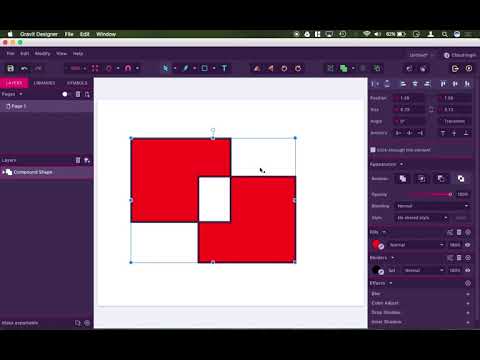Expand the Compound Shape layer
480x360 pixels.
tap(3, 172)
